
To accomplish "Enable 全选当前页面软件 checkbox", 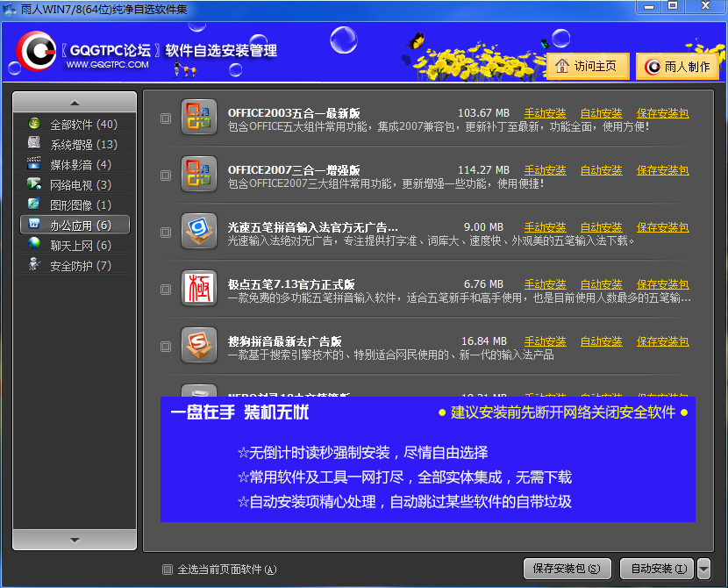I will tap(168, 570).
